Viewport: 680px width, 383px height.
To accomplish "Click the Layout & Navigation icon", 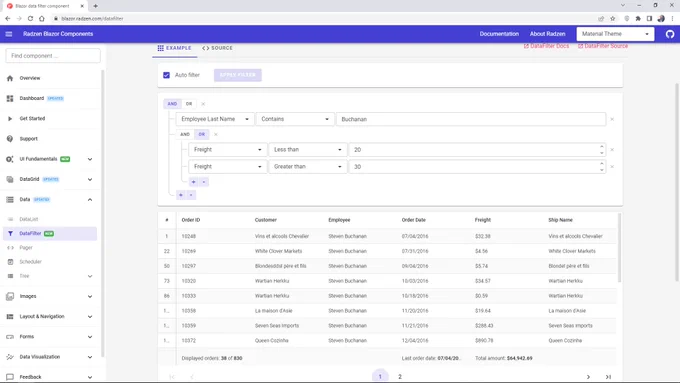I will [10, 317].
